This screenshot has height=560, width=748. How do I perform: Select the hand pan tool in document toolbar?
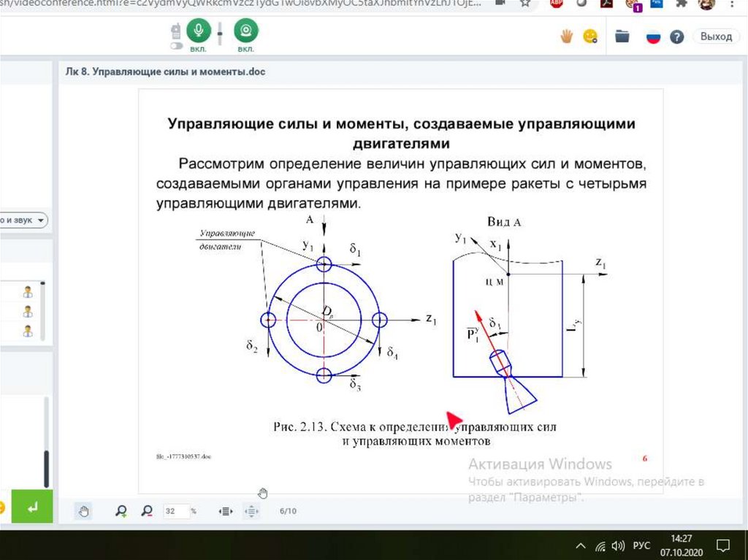pos(84,511)
